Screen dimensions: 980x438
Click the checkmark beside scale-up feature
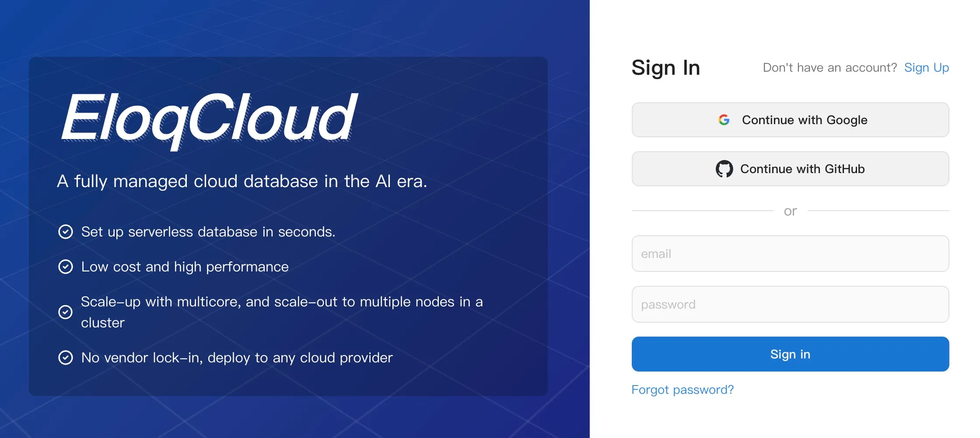[x=66, y=312]
